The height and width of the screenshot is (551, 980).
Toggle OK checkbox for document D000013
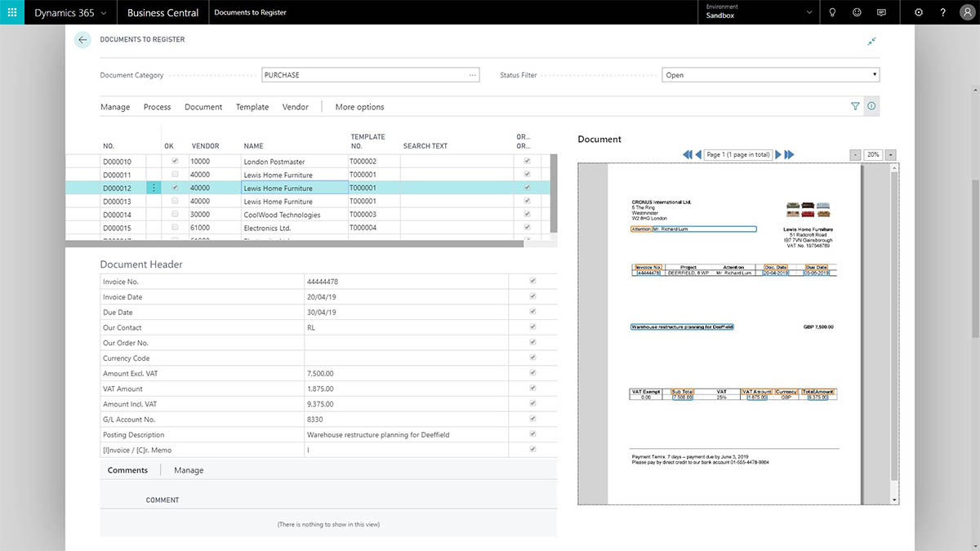(175, 201)
